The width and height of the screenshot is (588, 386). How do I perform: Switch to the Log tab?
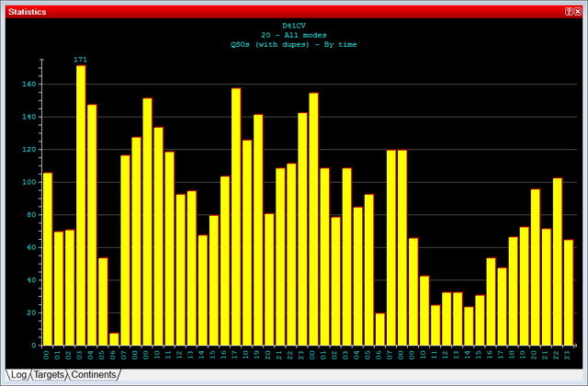pos(18,375)
